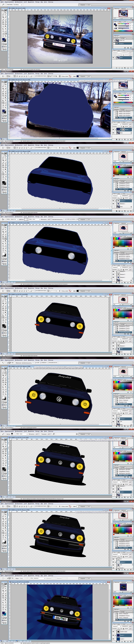Click the navigator thumbnail in the Stripes.psd screenshot

coord(123,587)
